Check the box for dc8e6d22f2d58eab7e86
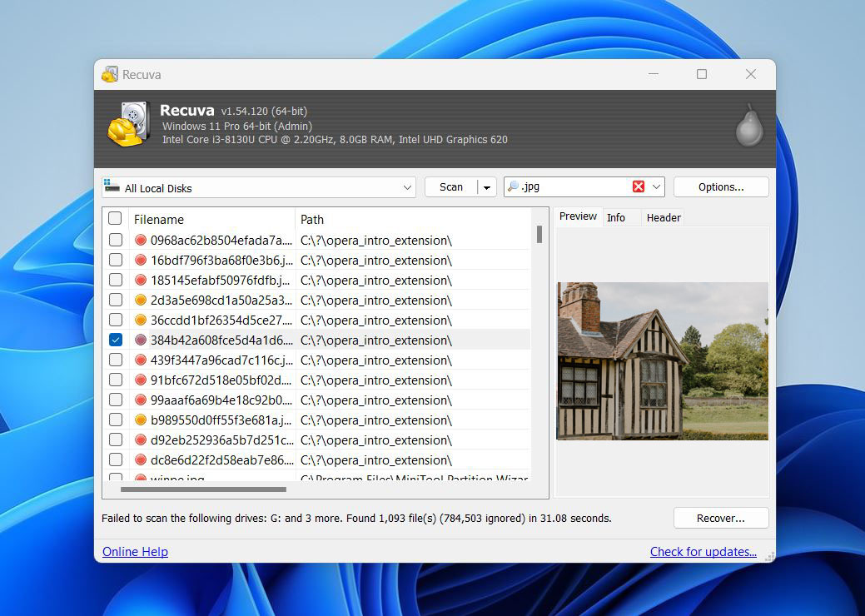The width and height of the screenshot is (865, 616). pos(115,460)
